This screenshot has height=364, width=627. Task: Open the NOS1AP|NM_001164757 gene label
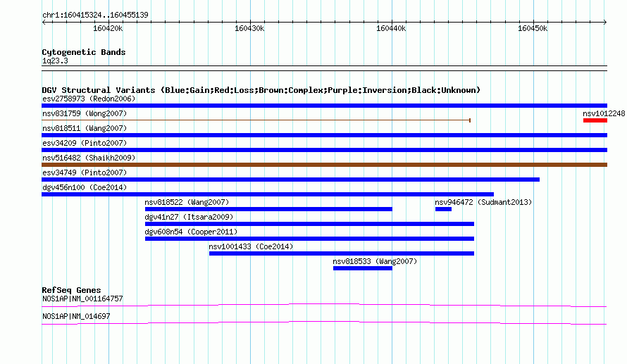coord(82,299)
